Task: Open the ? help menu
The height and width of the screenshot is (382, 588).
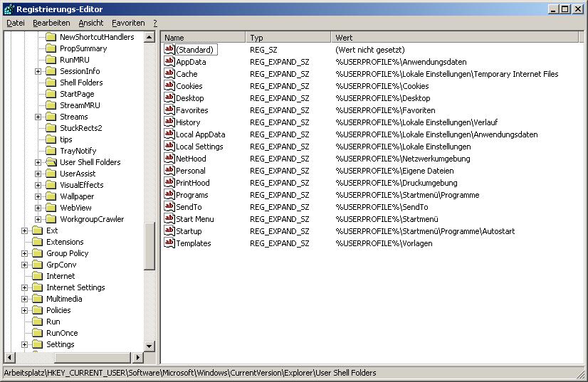Action: coord(155,23)
